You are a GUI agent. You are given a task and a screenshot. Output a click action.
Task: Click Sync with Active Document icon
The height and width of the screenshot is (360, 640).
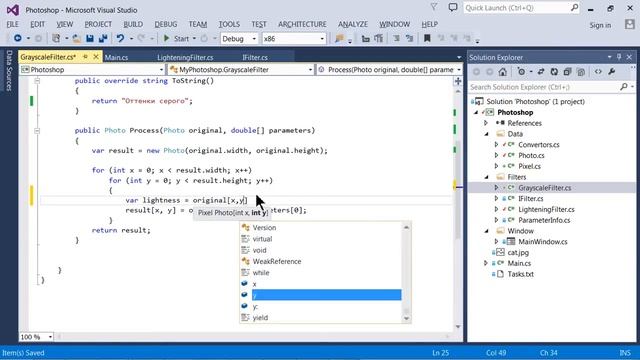click(x=541, y=72)
